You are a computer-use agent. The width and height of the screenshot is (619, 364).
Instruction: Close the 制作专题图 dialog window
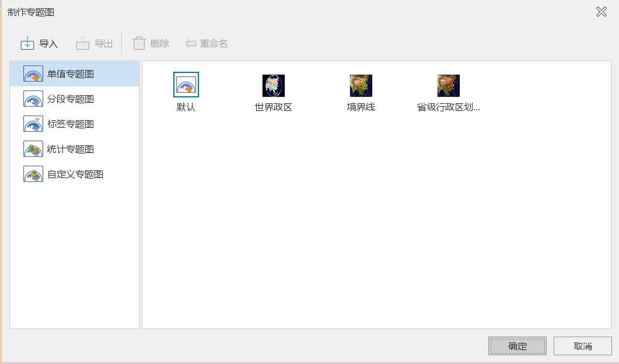[601, 12]
